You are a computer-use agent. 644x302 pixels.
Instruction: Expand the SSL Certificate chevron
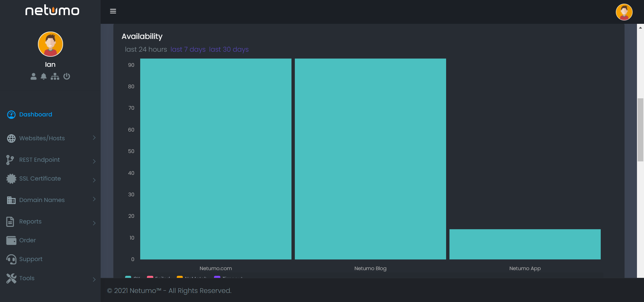94,180
